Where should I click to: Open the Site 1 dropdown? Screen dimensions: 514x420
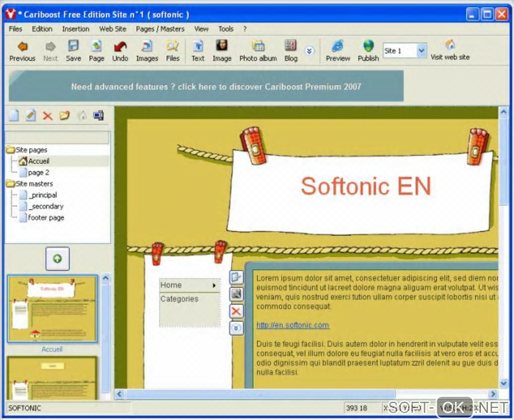421,51
